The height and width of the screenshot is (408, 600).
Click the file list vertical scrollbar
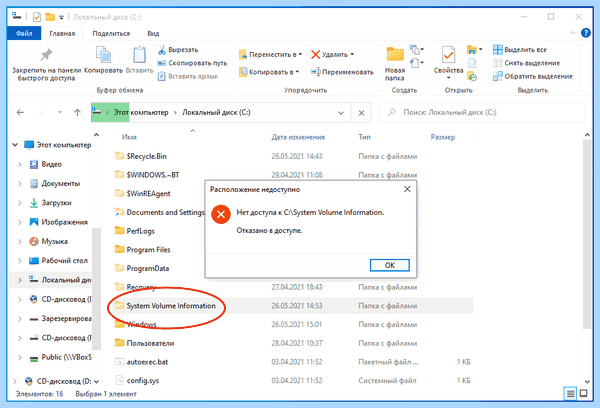coord(587,233)
